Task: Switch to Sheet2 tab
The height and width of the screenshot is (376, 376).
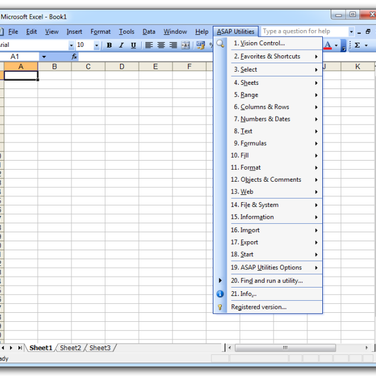Action: click(70, 348)
